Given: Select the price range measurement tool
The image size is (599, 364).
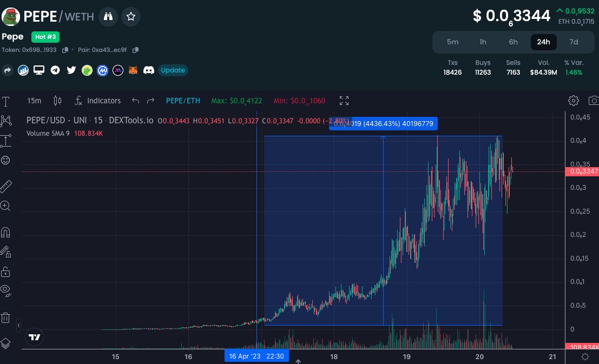Looking at the screenshot, I should coord(6,141).
